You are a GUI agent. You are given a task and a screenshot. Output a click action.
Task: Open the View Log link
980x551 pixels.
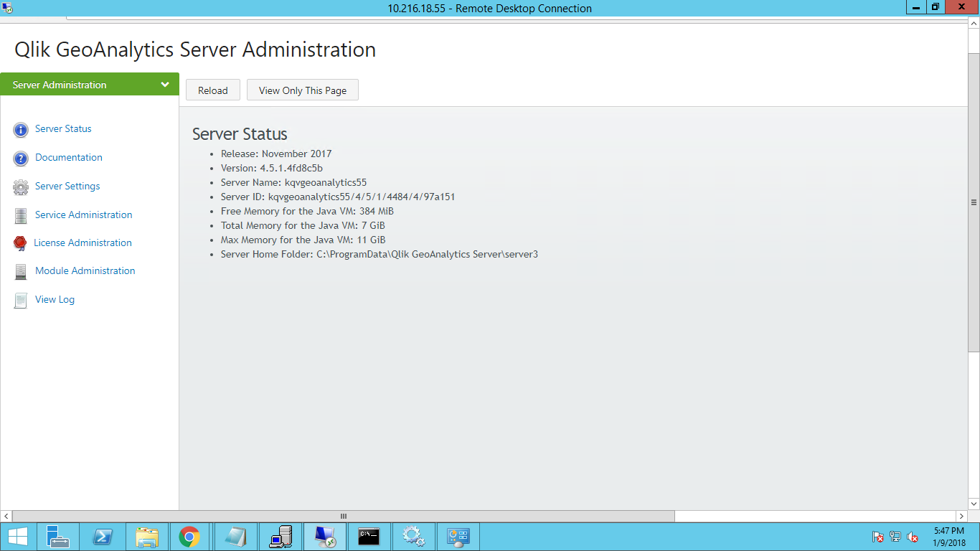[55, 299]
